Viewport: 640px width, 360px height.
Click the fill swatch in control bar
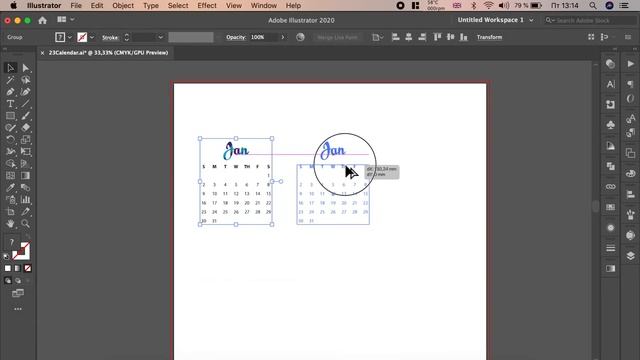pos(60,37)
